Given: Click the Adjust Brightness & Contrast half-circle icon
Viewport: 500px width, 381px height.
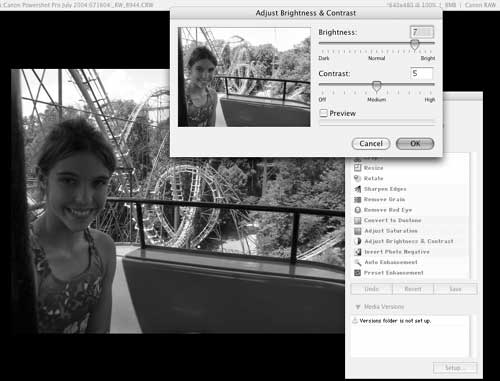Looking at the screenshot, I should (357, 241).
